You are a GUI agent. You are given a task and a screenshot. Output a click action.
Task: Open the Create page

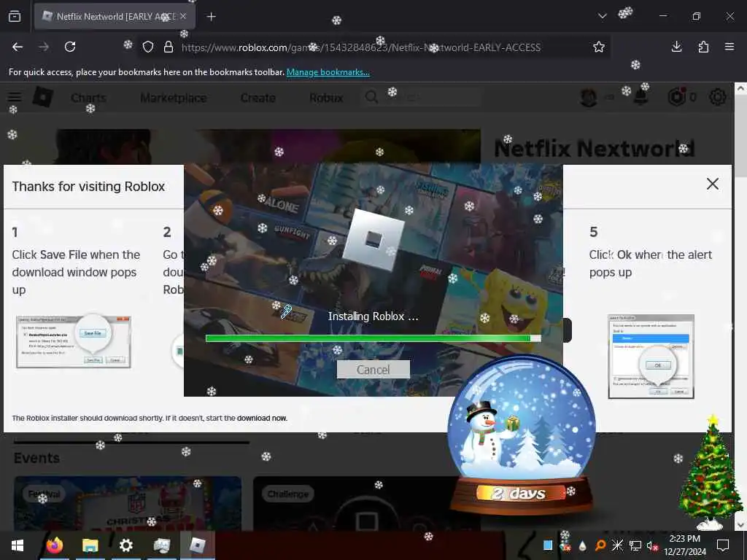point(258,98)
